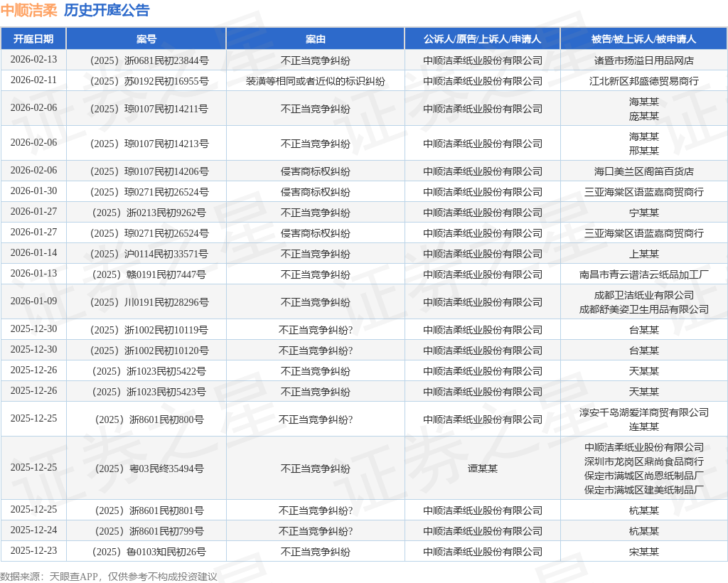Viewport: 728px width, 583px height.
Task: Click defendant 成都舒美姿卫生用品有限公司
Action: tap(644, 309)
